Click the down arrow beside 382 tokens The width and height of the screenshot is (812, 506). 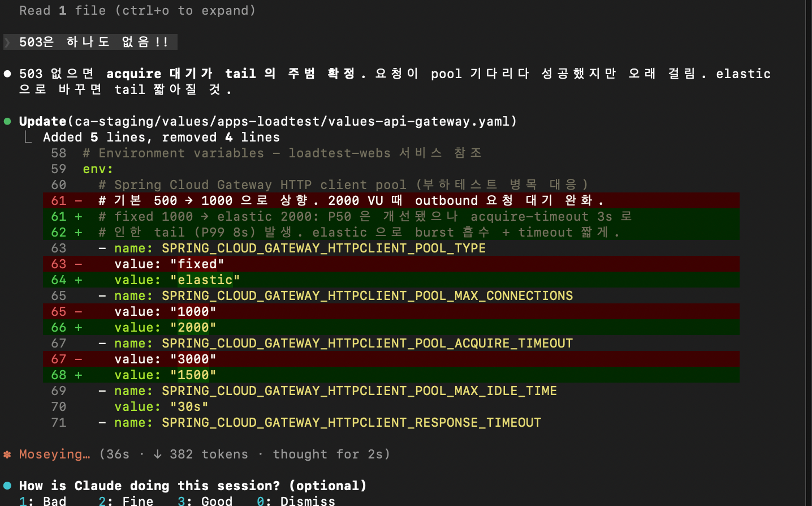click(x=158, y=454)
